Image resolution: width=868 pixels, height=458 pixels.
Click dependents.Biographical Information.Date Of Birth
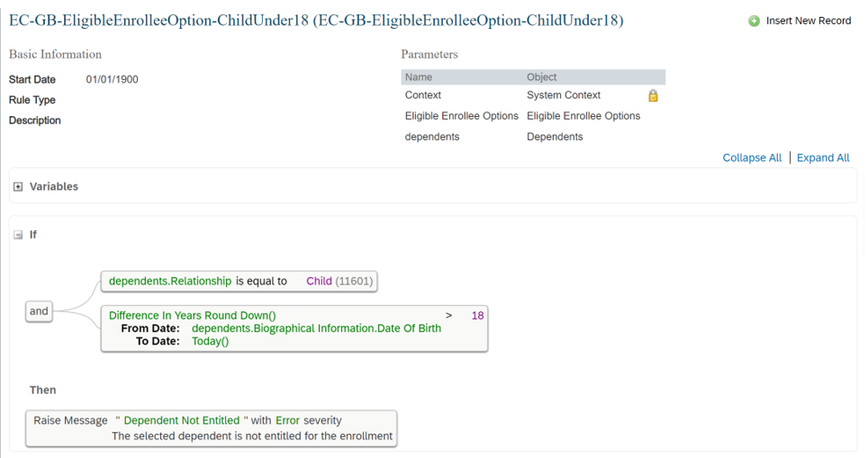point(316,328)
